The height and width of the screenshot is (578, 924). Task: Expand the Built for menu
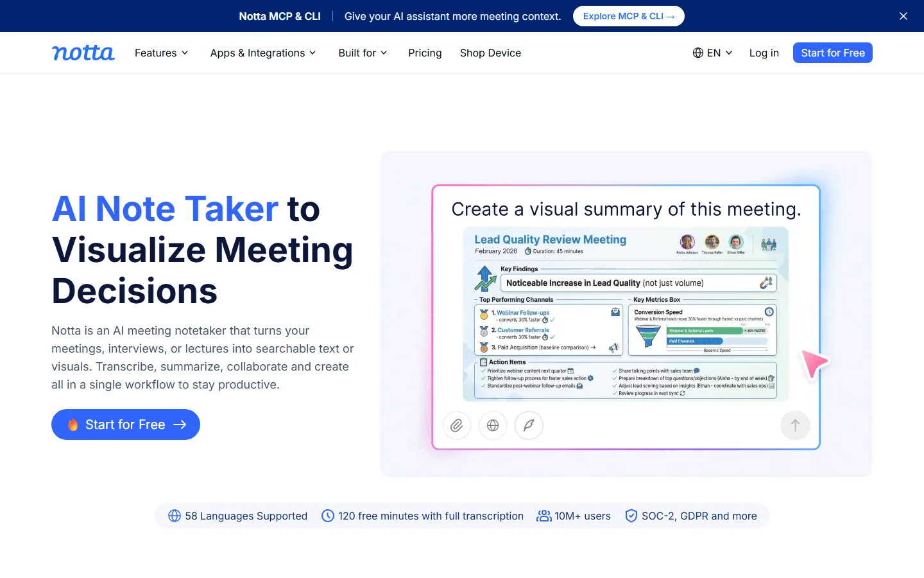(x=363, y=53)
